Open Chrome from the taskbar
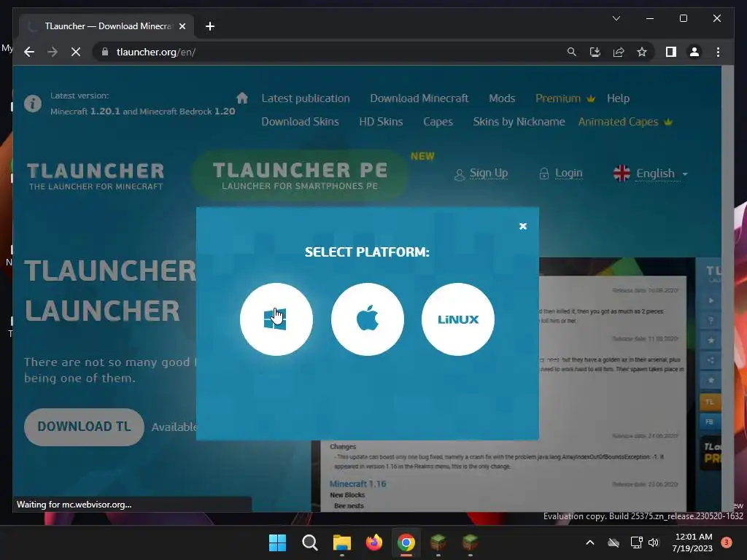The image size is (747, 560). 406,542
